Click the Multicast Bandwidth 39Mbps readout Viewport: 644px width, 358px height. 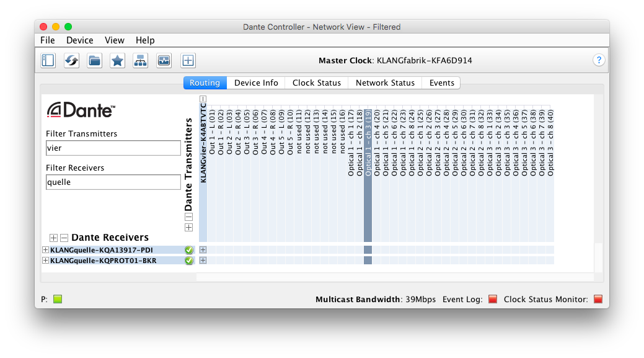click(x=376, y=299)
